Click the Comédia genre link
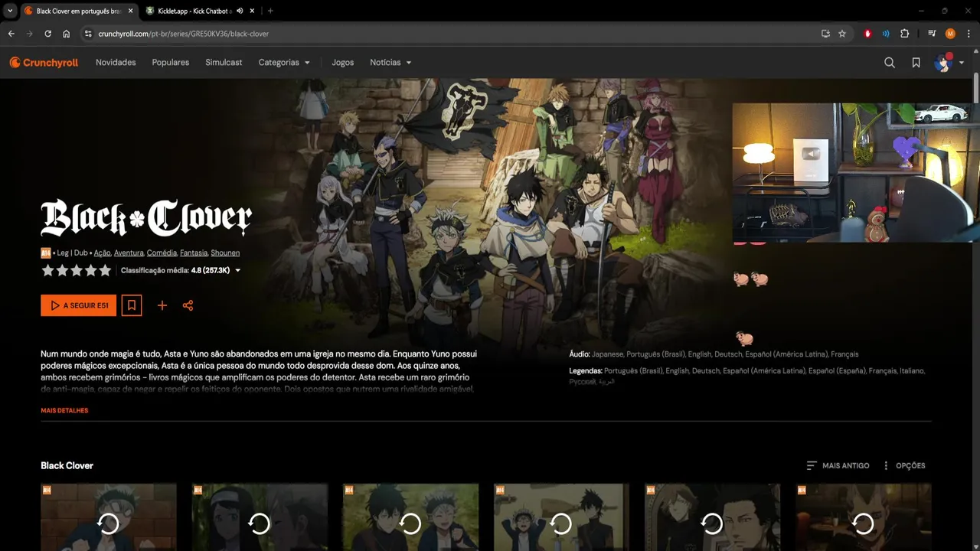The image size is (980, 551). click(x=162, y=253)
